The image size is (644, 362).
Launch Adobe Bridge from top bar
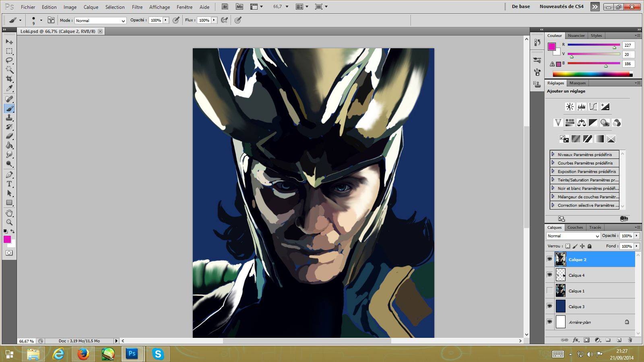click(225, 6)
